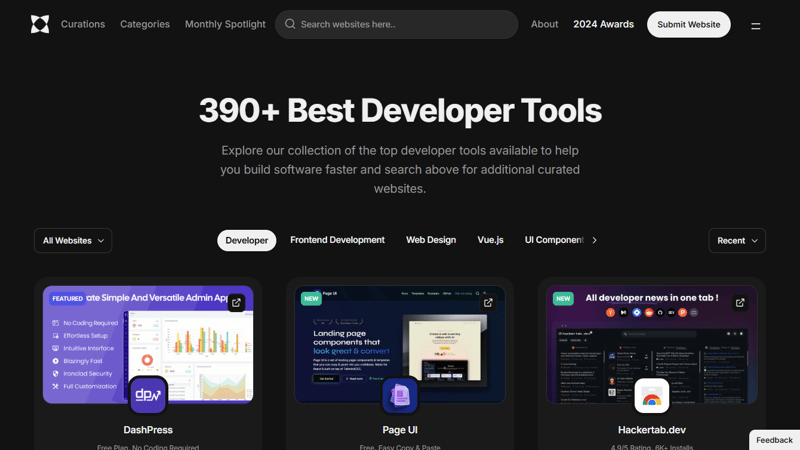The width and height of the screenshot is (800, 450).
Task: Select the Web Design filter tab
Action: (x=431, y=240)
